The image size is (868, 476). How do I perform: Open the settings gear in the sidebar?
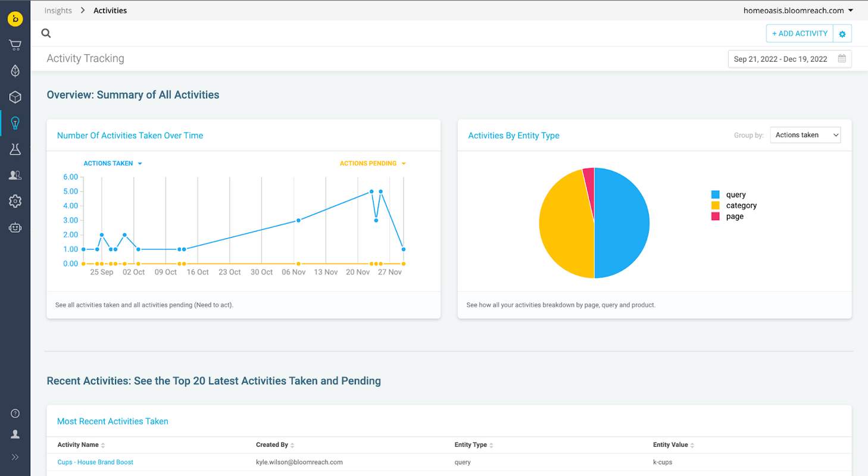coord(15,201)
